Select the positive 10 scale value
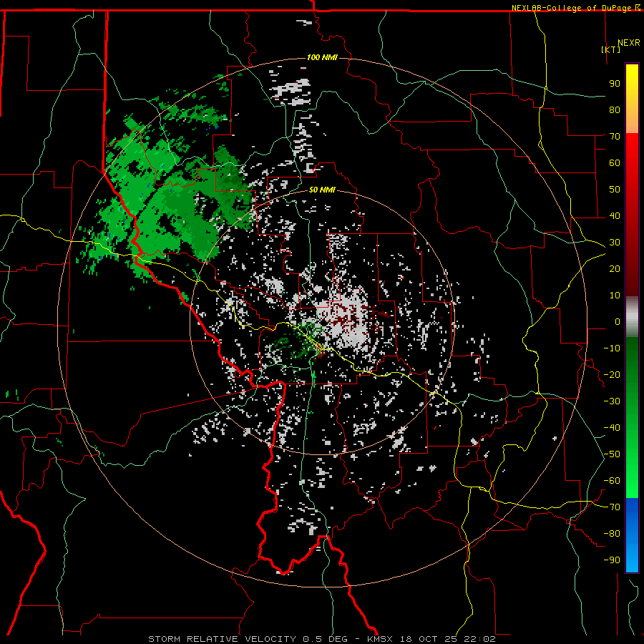 pyautogui.click(x=615, y=296)
